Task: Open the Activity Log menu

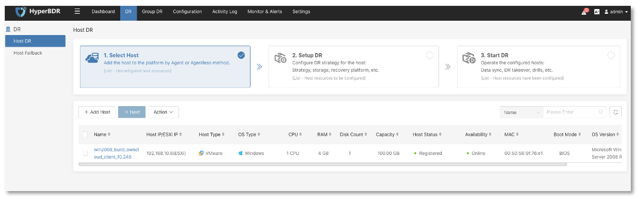Action: 225,12
